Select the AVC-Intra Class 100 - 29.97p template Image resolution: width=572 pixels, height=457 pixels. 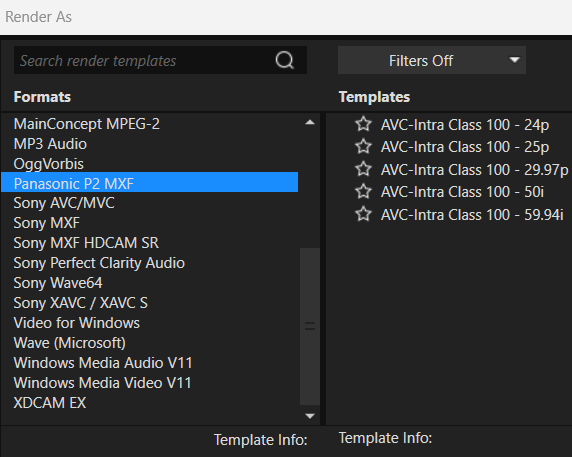[474, 170]
